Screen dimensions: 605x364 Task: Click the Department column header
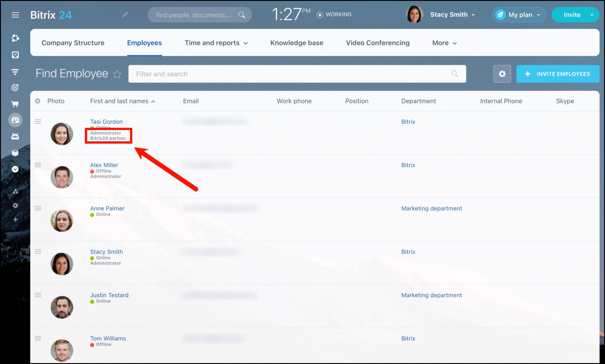click(x=419, y=101)
